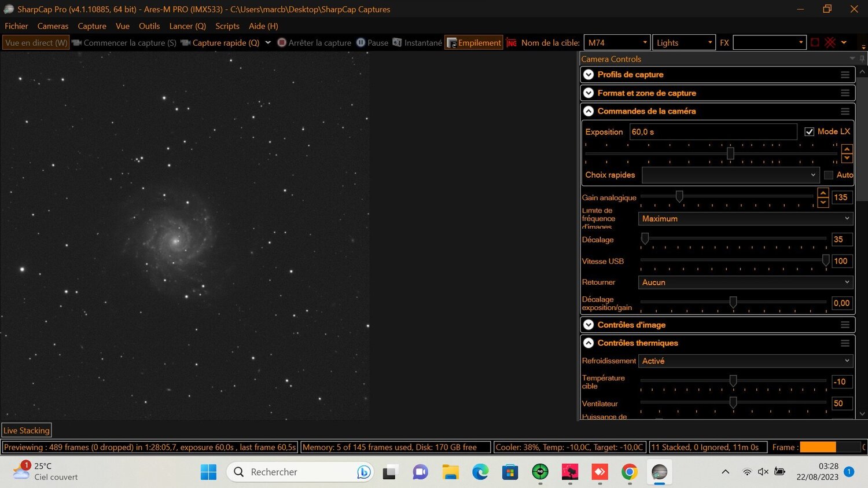Open the Refroidissement Activé dropdown

click(x=745, y=361)
